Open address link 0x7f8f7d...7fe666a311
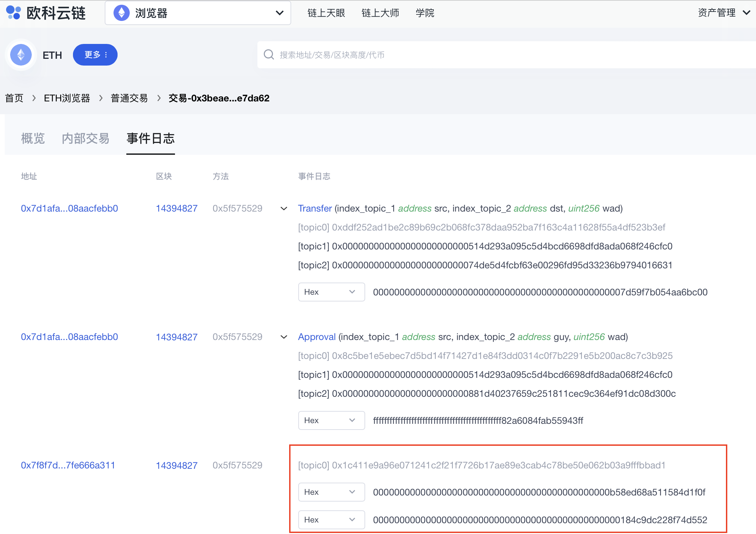 [x=68, y=465]
